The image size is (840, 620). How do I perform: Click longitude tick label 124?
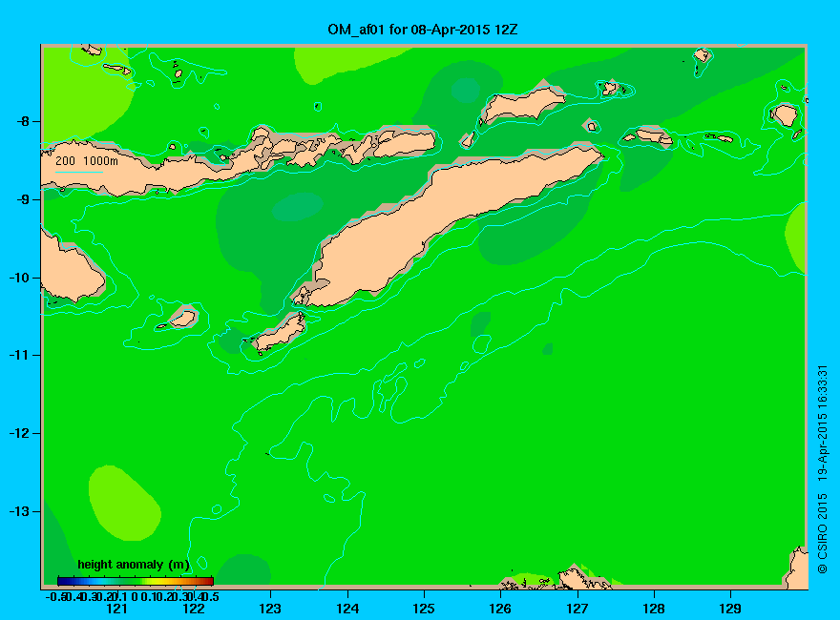(x=347, y=609)
